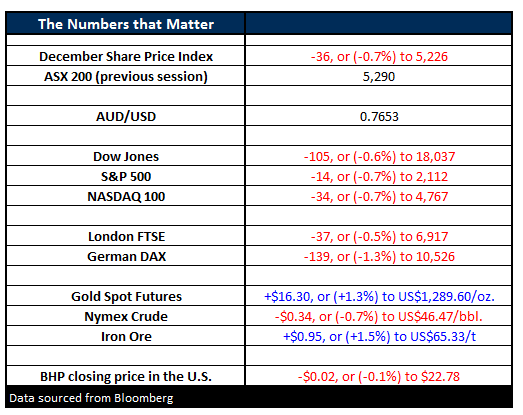Select the December Share Price Index label
Screen dimensions: 523x415
(x=126, y=56)
